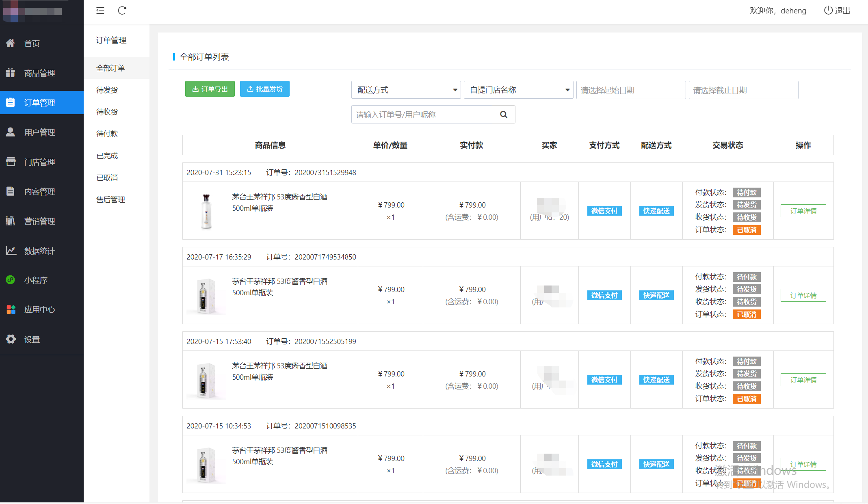Open 订单详情 for order 2020073151529948
Image resolution: width=868 pixels, height=504 pixels.
[803, 211]
